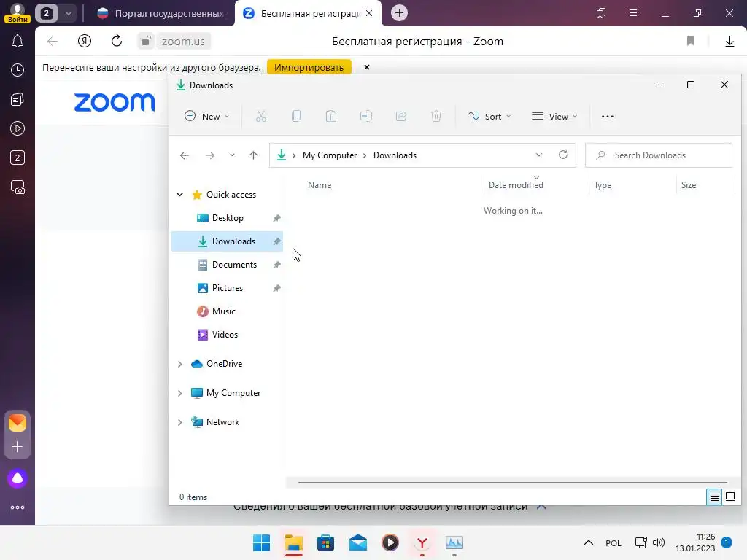
Task: Expand the My Computer tree node
Action: 179,393
